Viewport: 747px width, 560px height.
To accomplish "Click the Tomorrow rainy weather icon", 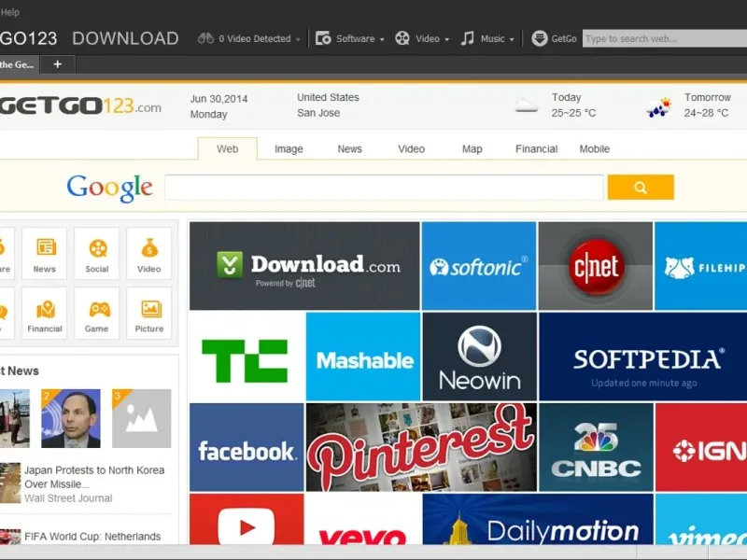I will point(659,106).
